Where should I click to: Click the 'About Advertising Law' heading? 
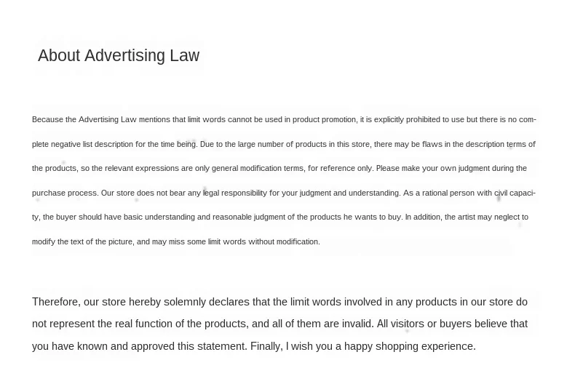(x=119, y=55)
